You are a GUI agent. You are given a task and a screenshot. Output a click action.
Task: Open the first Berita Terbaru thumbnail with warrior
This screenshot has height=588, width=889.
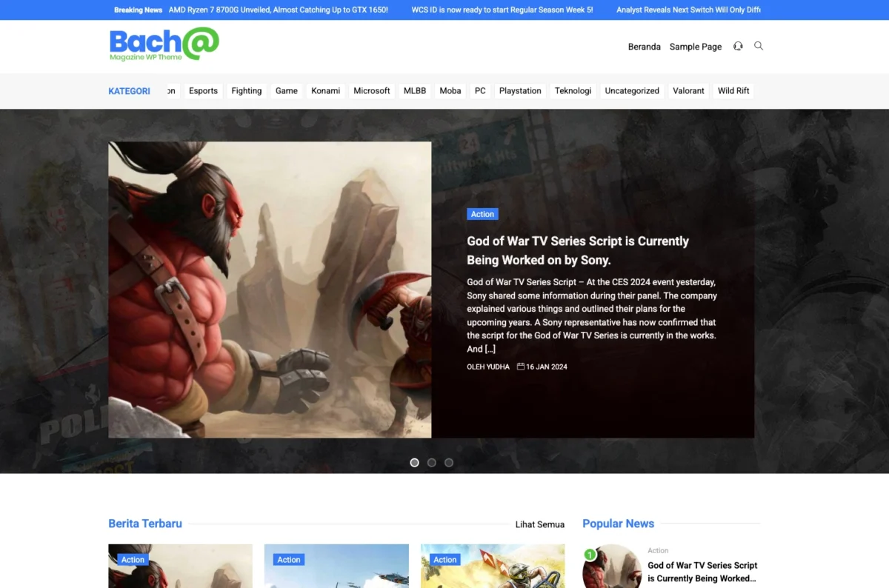pos(180,567)
